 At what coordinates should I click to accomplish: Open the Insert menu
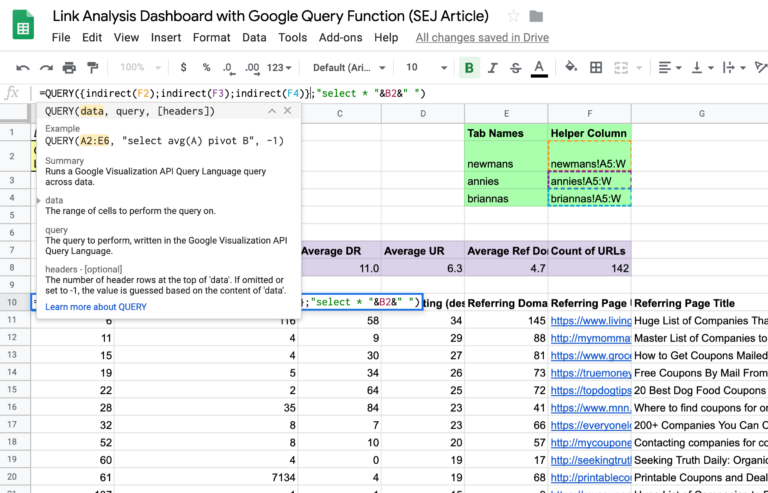pos(166,37)
